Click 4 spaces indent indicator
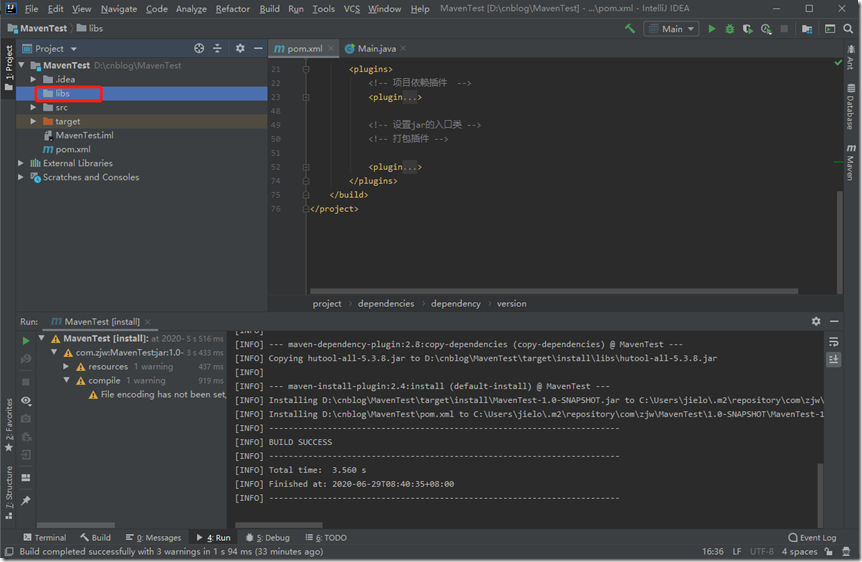862x562 pixels. point(799,552)
